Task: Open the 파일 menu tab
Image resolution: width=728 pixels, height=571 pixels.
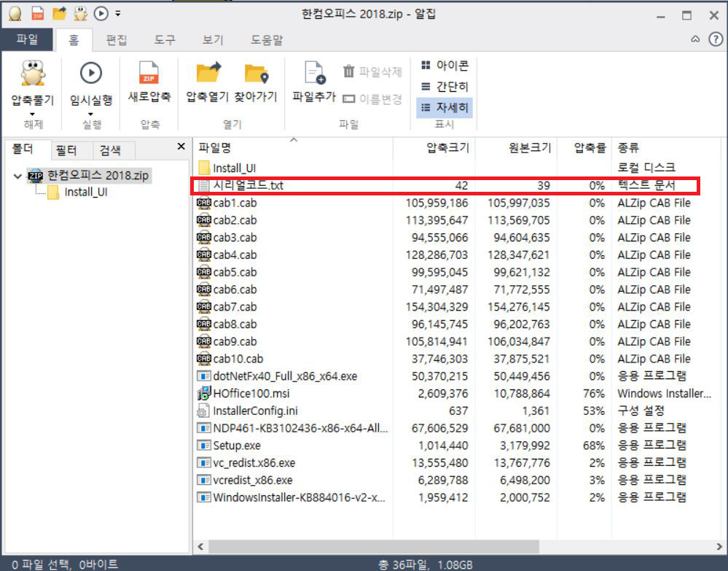Action: [x=27, y=39]
